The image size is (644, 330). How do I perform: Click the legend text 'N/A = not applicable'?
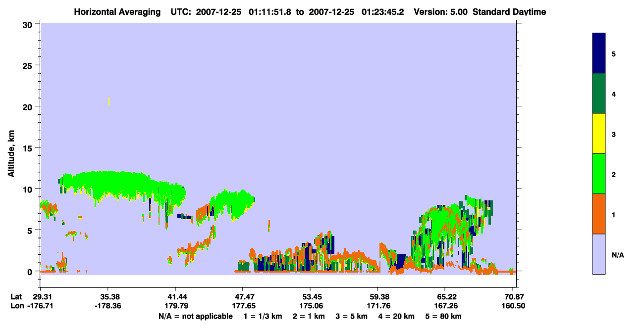[196, 316]
